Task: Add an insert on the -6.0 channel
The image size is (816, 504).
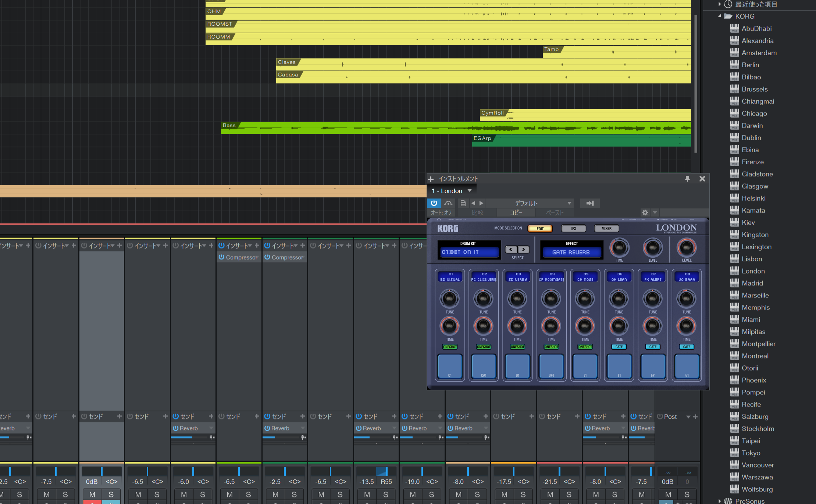Action: [x=211, y=245]
